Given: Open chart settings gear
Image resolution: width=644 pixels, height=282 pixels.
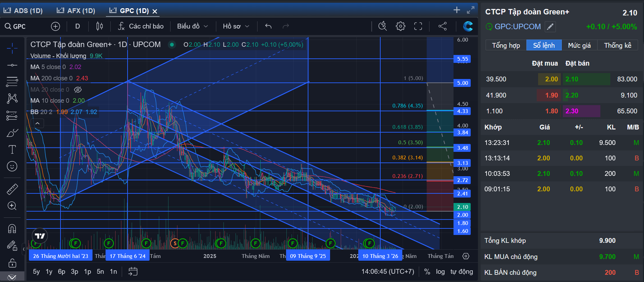Looking at the screenshot, I should 401,26.
